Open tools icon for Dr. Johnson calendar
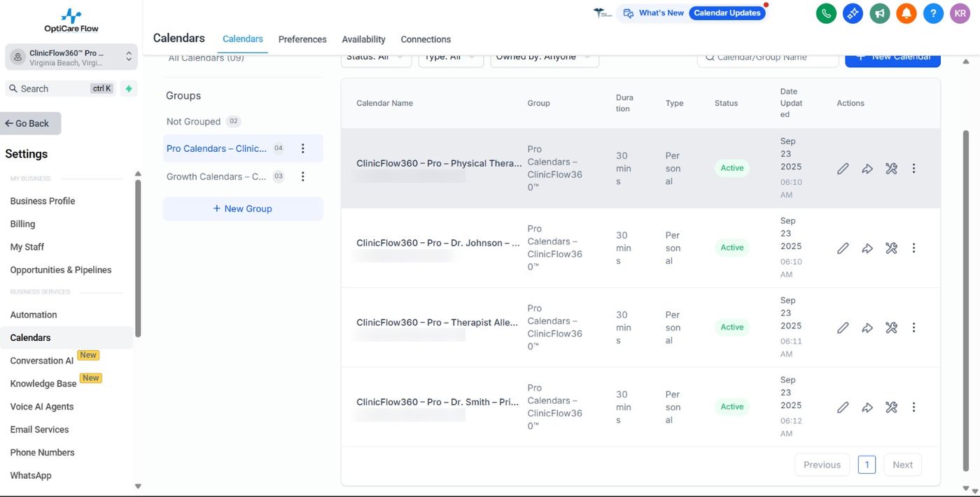Viewport: 980px width, 497px height. 891,248
